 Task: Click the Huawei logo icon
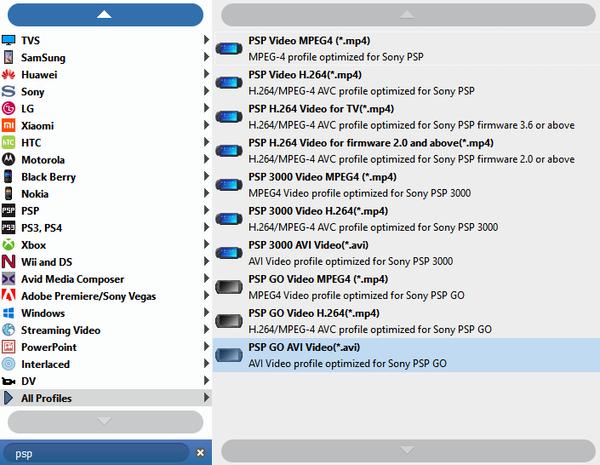8,74
